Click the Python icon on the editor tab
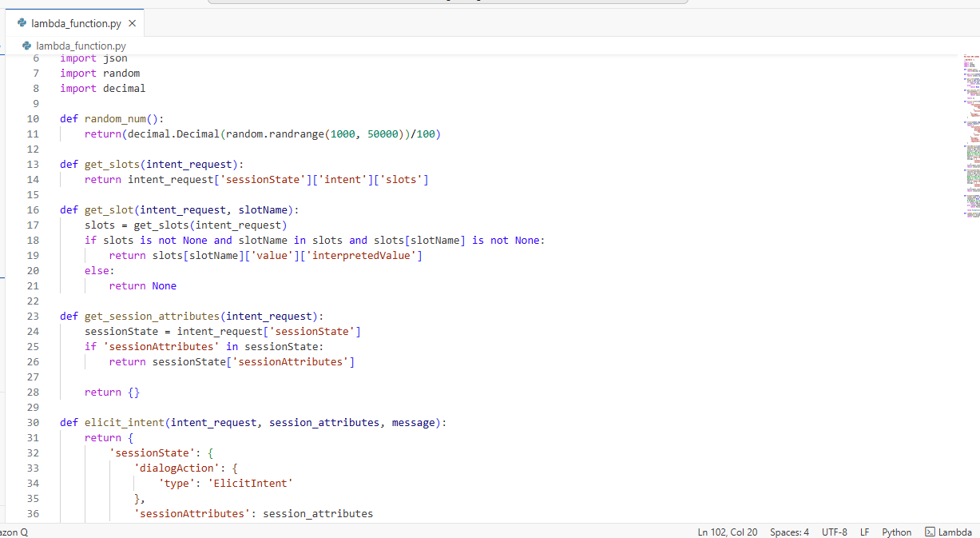Viewport: 980px width, 538px height. (x=22, y=23)
